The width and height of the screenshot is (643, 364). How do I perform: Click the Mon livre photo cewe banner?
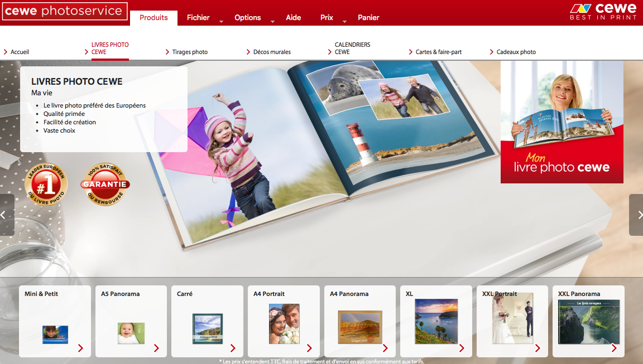coord(562,122)
